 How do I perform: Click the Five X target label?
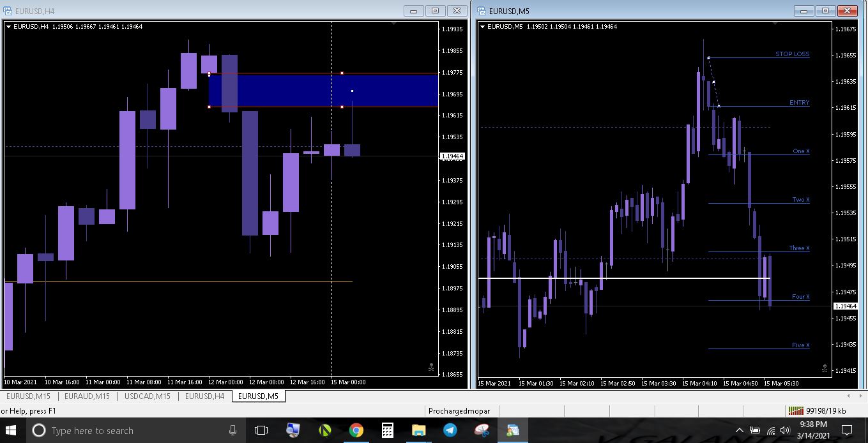(x=800, y=345)
